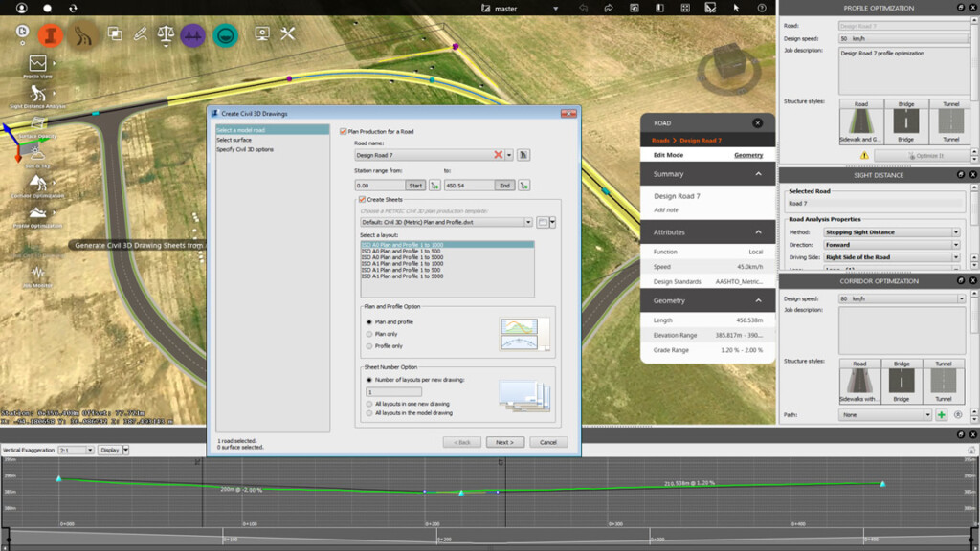Open the Sun & Sky tool
This screenshot has height=551, width=980.
point(37,156)
